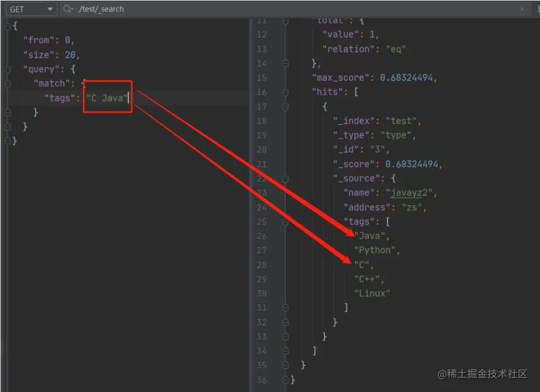Click the max_score value 0.68324494 on line 15
This screenshot has height=392, width=540.
coord(407,78)
